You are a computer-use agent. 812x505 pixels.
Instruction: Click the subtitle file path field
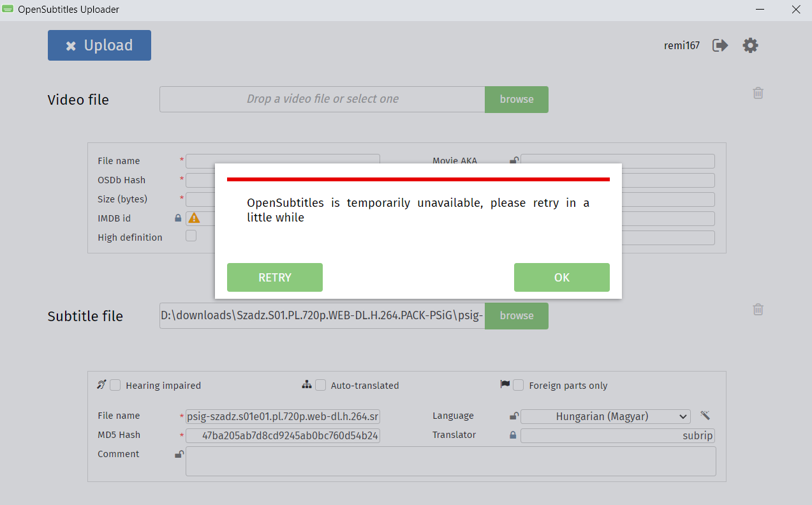click(x=322, y=316)
